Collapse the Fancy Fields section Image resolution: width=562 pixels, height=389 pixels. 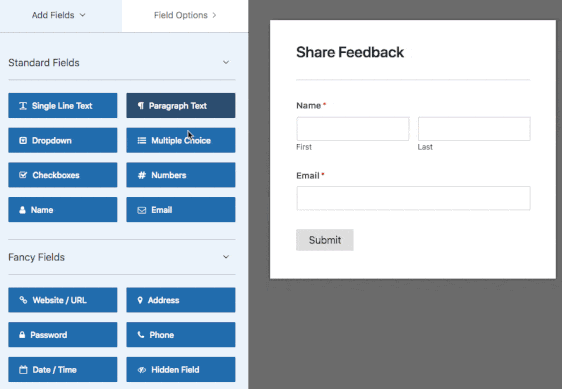coord(226,257)
